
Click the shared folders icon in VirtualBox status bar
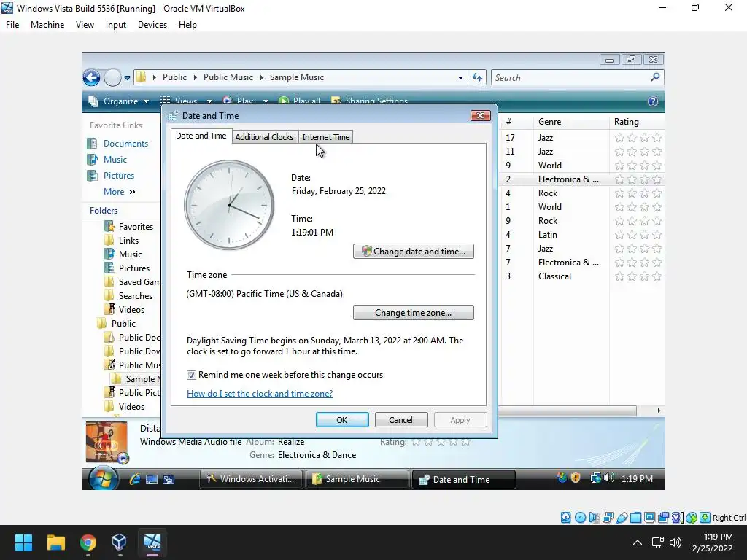pos(635,518)
